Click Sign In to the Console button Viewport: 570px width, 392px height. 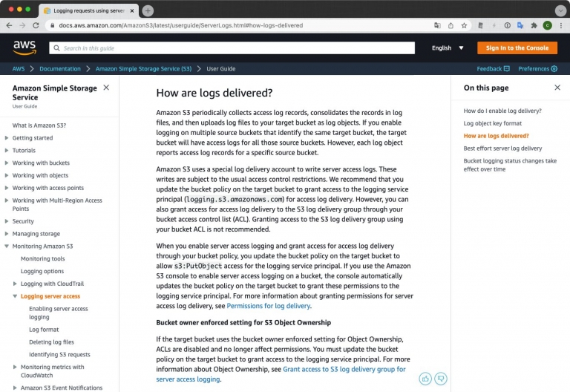click(517, 48)
